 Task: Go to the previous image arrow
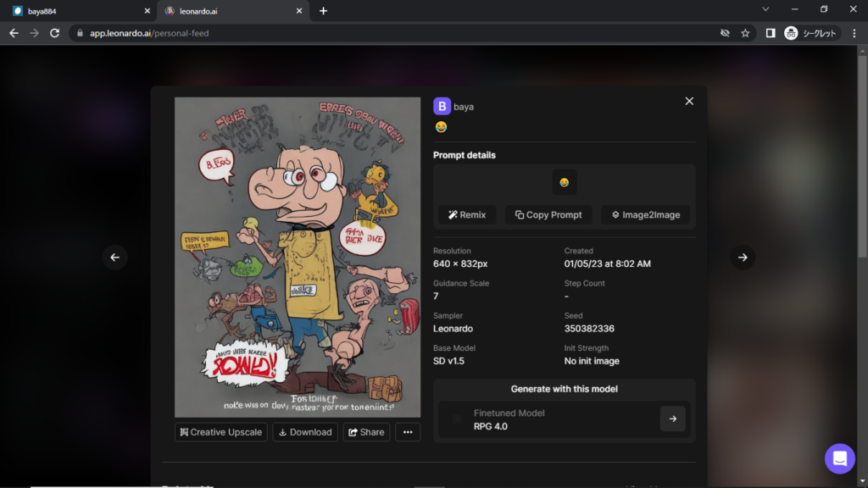tap(115, 258)
